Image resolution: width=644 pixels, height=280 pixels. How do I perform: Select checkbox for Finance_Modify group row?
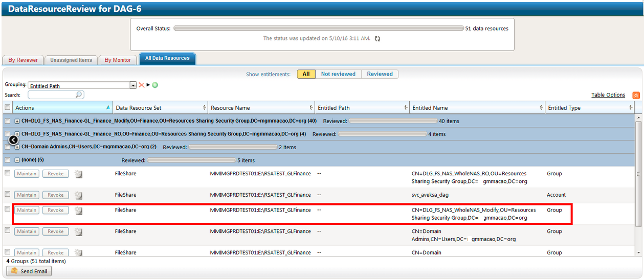click(x=7, y=121)
